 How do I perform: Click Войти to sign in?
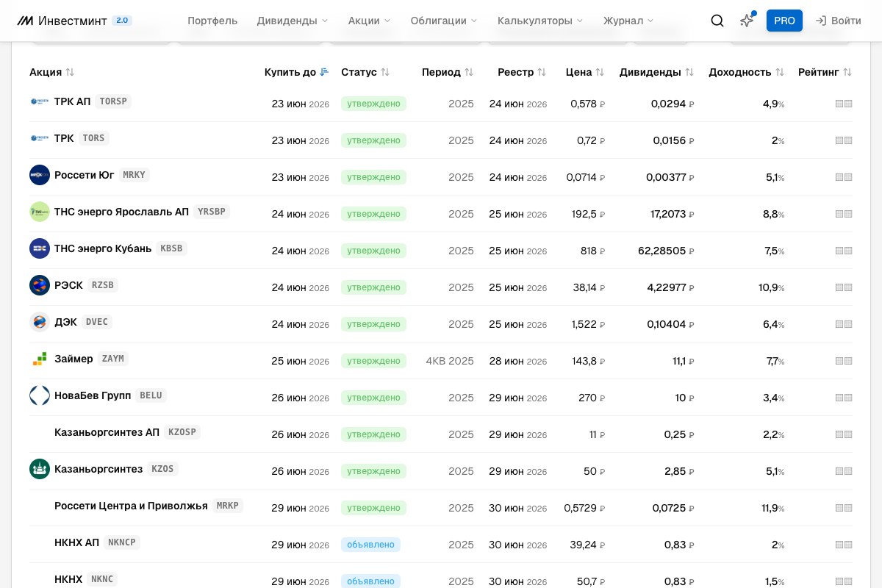click(839, 21)
